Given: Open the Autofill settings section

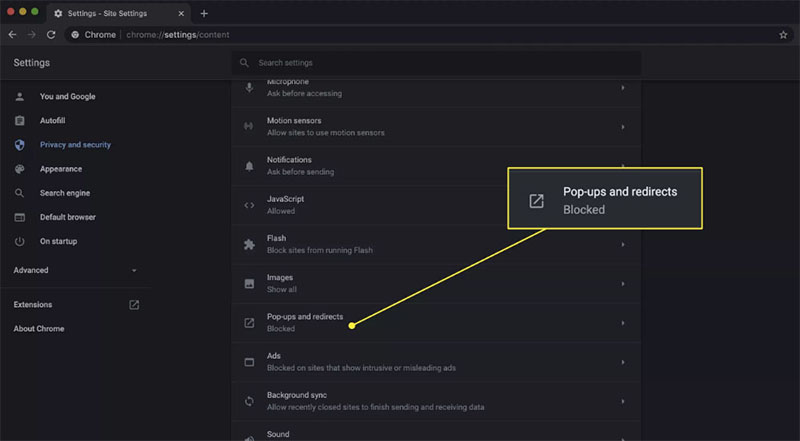Looking at the screenshot, I should point(54,121).
